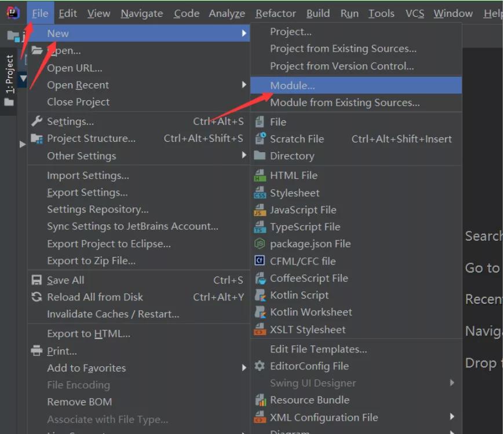Open the VCS menu
The width and height of the screenshot is (504, 434).
click(415, 13)
